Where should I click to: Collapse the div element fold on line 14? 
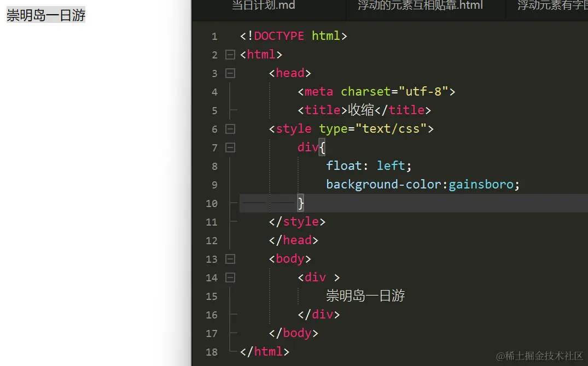click(x=230, y=278)
